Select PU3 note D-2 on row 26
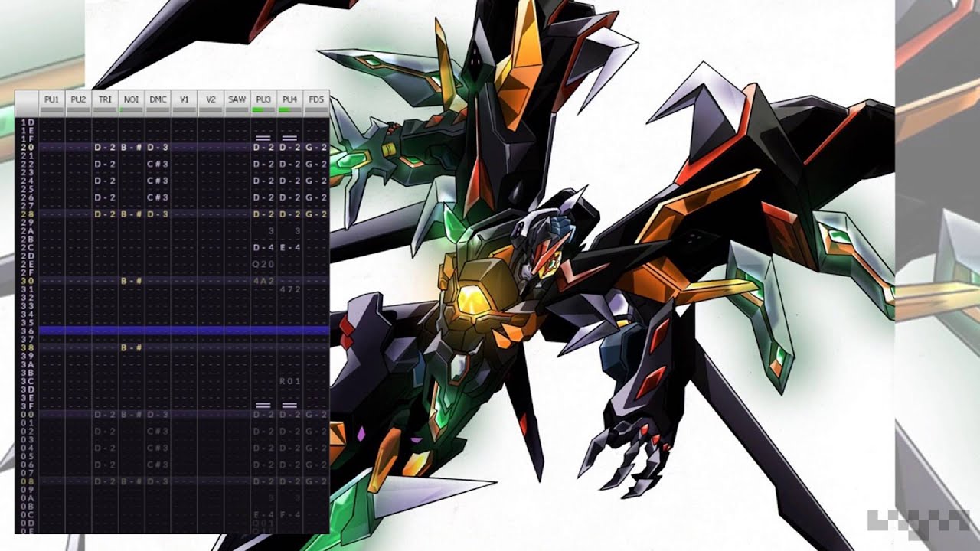 [x=263, y=197]
